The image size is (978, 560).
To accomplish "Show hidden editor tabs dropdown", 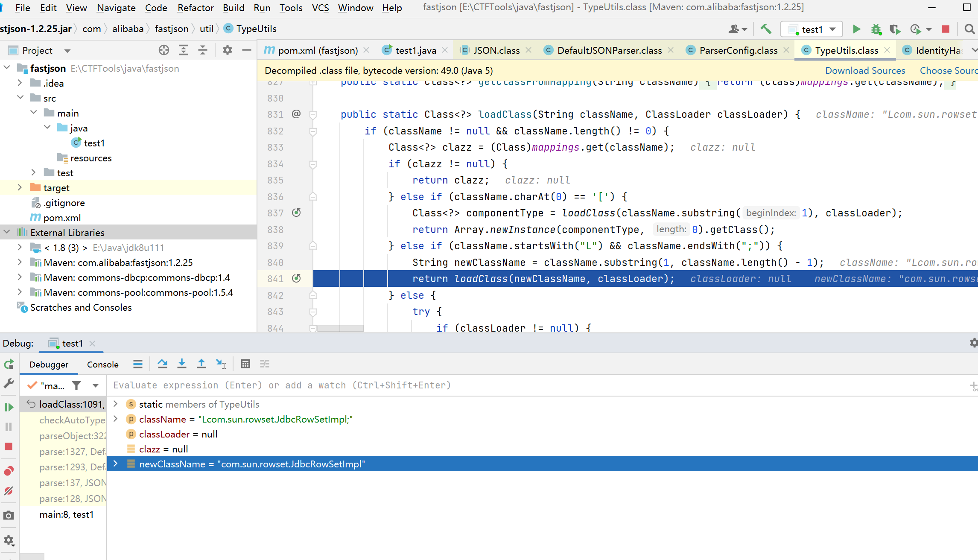I will (974, 50).
